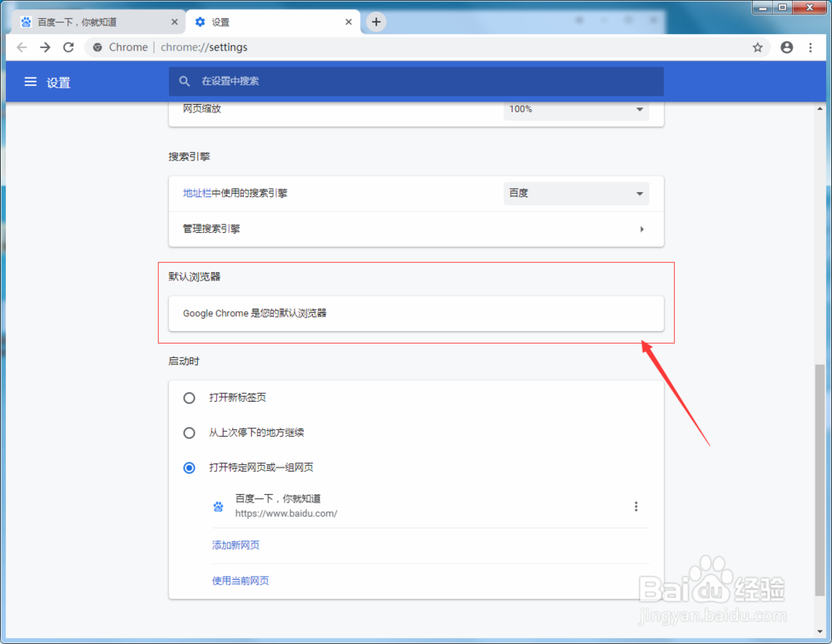Switch to the 设置 tab
This screenshot has height=644, width=832.
point(273,22)
